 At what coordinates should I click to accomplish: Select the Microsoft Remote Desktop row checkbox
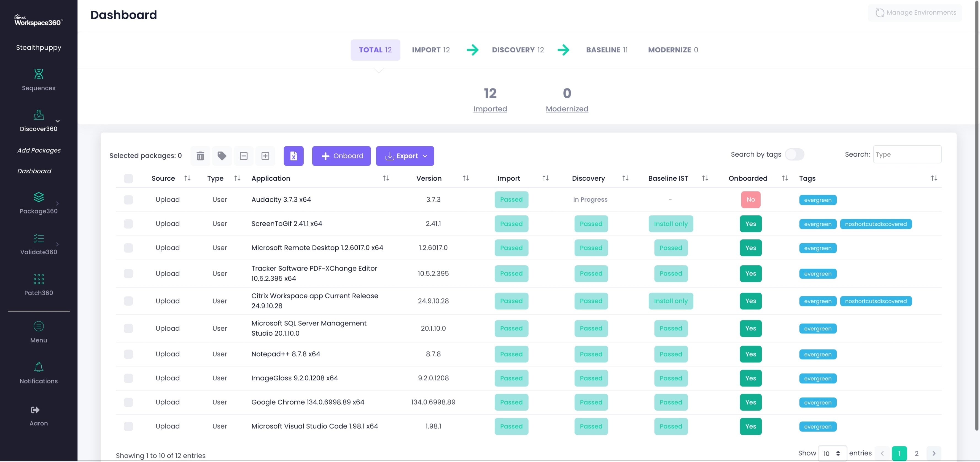tap(128, 248)
